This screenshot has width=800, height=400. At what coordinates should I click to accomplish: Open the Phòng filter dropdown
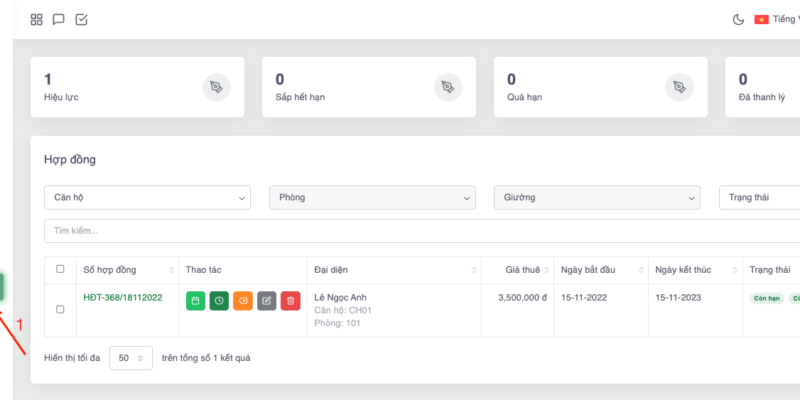point(372,198)
